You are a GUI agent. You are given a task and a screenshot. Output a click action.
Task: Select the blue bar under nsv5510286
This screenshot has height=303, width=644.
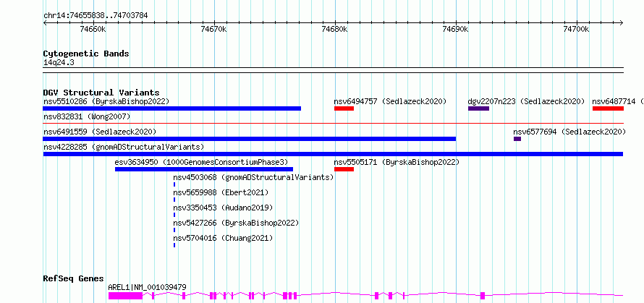172,108
